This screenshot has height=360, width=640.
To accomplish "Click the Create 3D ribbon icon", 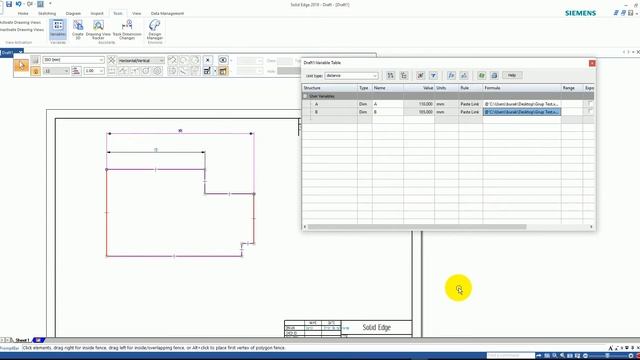I will pyautogui.click(x=78, y=29).
